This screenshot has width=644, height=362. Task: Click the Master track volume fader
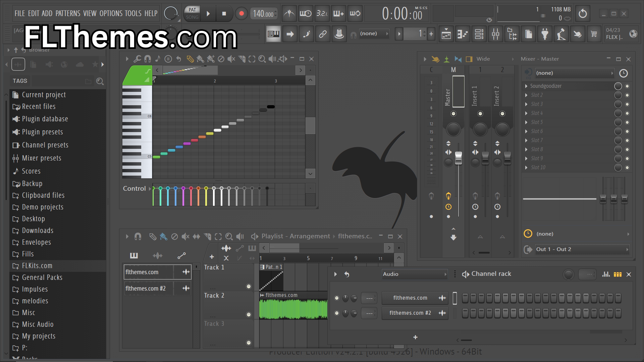(458, 158)
